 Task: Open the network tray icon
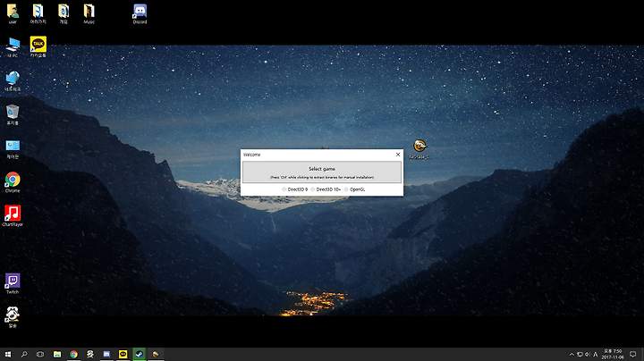[x=580, y=355]
